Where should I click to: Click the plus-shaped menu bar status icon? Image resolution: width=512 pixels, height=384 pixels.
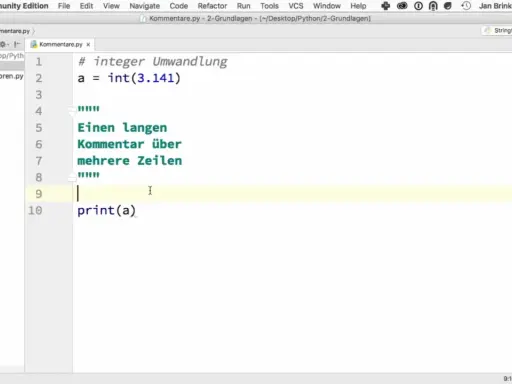coord(386,6)
